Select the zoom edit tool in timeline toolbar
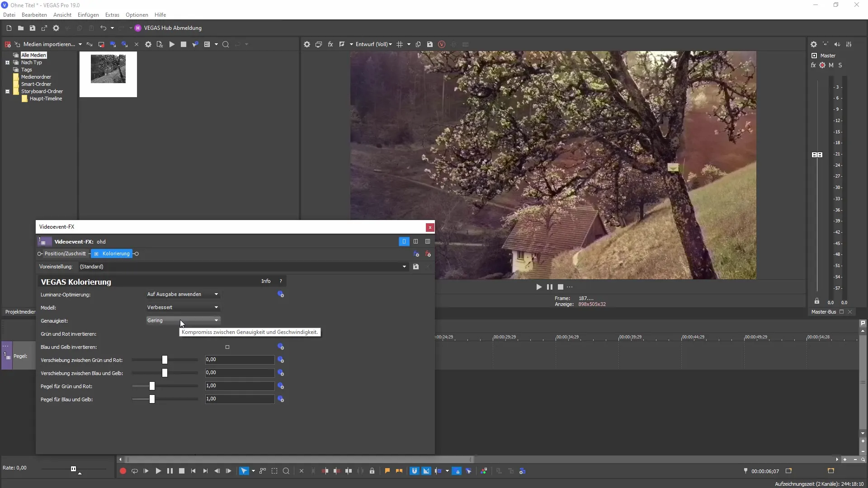This screenshot has height=488, width=868. (286, 471)
